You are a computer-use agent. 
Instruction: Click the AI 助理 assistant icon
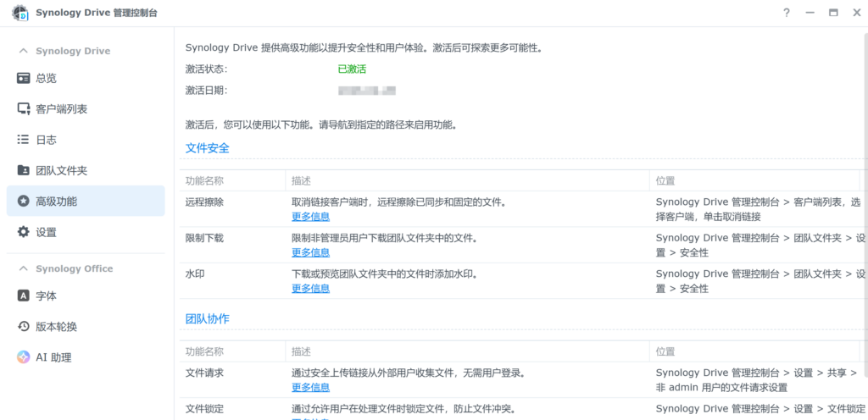24,357
